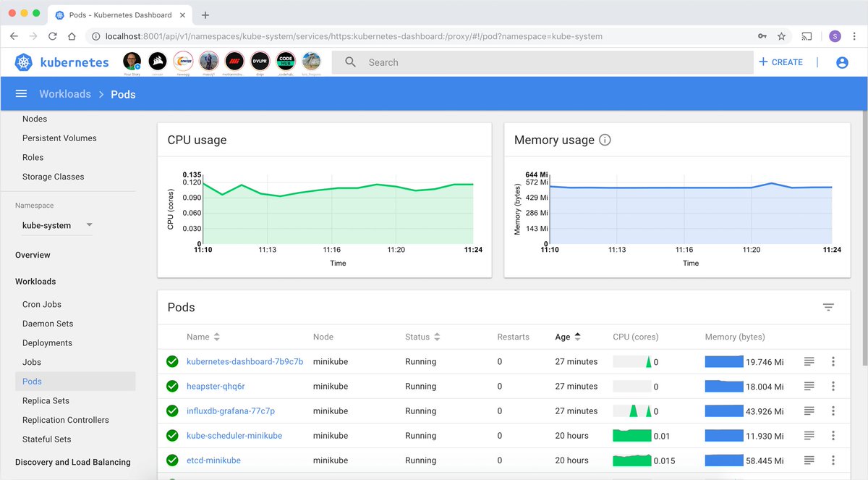
Task: Open the influxdb-grafana-77c7p pod details
Action: (x=231, y=410)
